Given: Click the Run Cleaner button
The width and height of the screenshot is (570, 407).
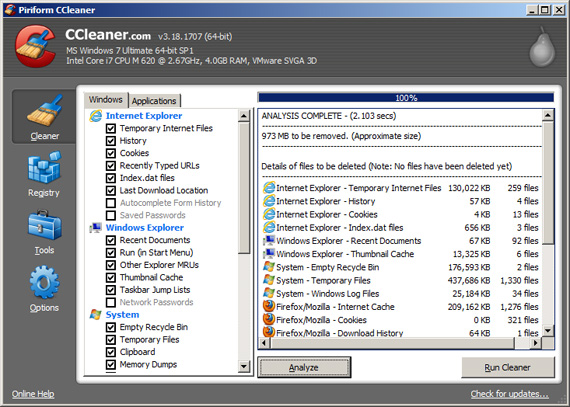Looking at the screenshot, I should pos(507,367).
